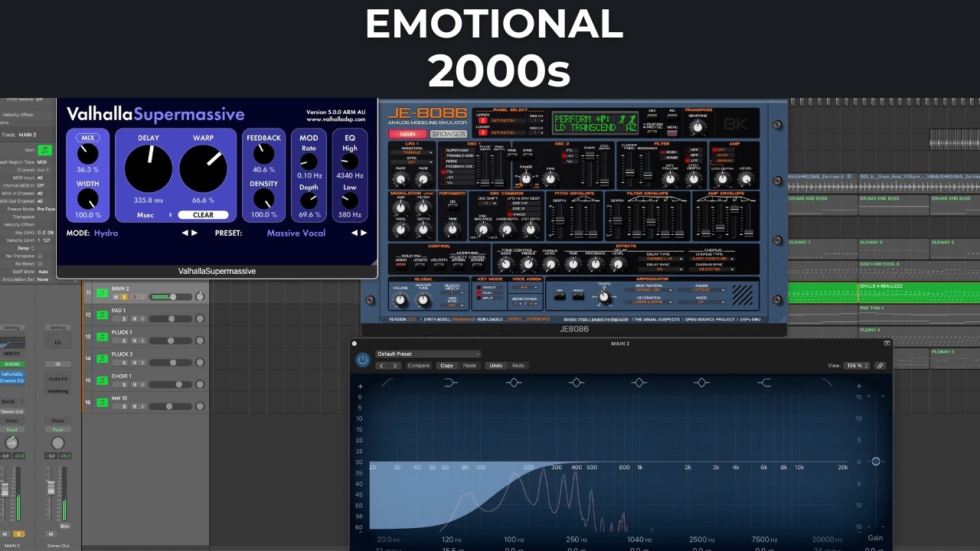Go to previous preset arrow in Channel EQ

tap(381, 366)
